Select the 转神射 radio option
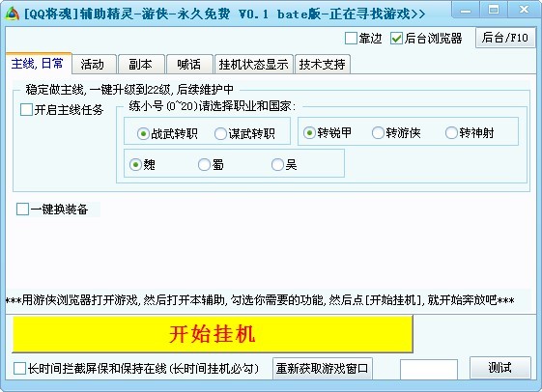Viewport: 542px width, 392px height. click(x=451, y=132)
